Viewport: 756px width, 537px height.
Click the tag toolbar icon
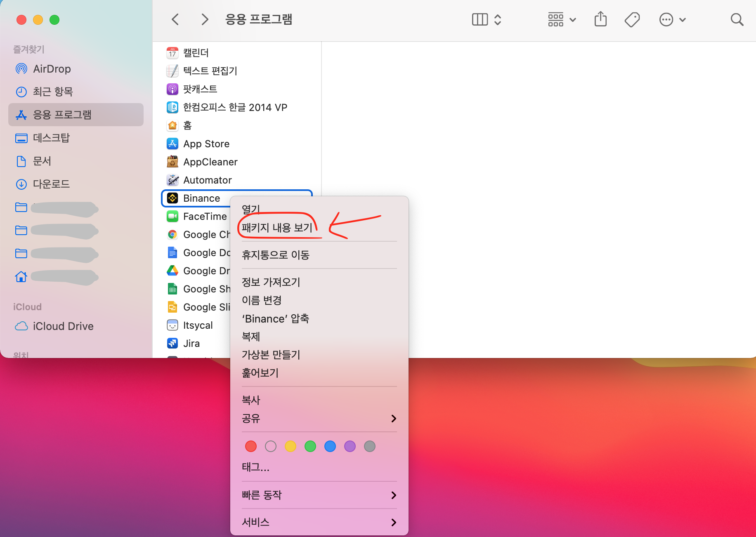632,19
